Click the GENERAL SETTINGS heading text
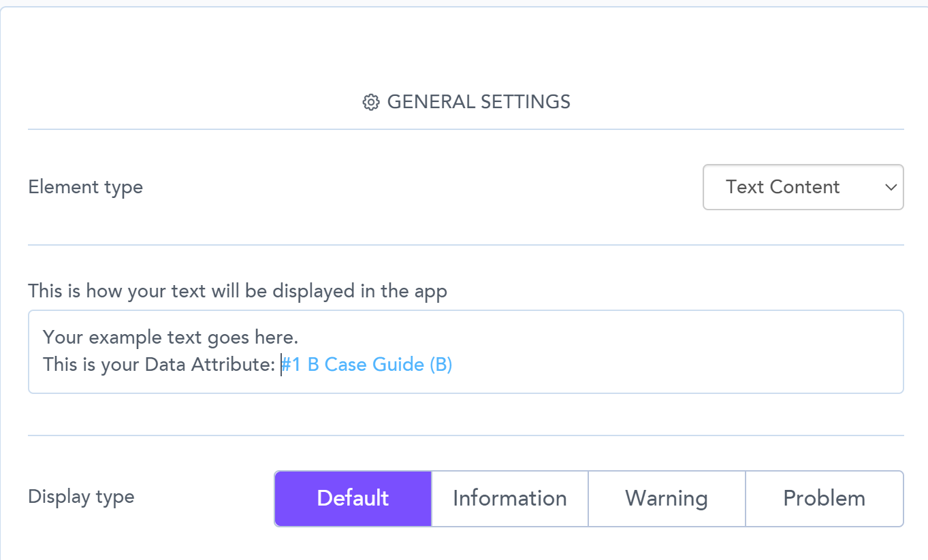928x560 pixels. pyautogui.click(x=478, y=102)
